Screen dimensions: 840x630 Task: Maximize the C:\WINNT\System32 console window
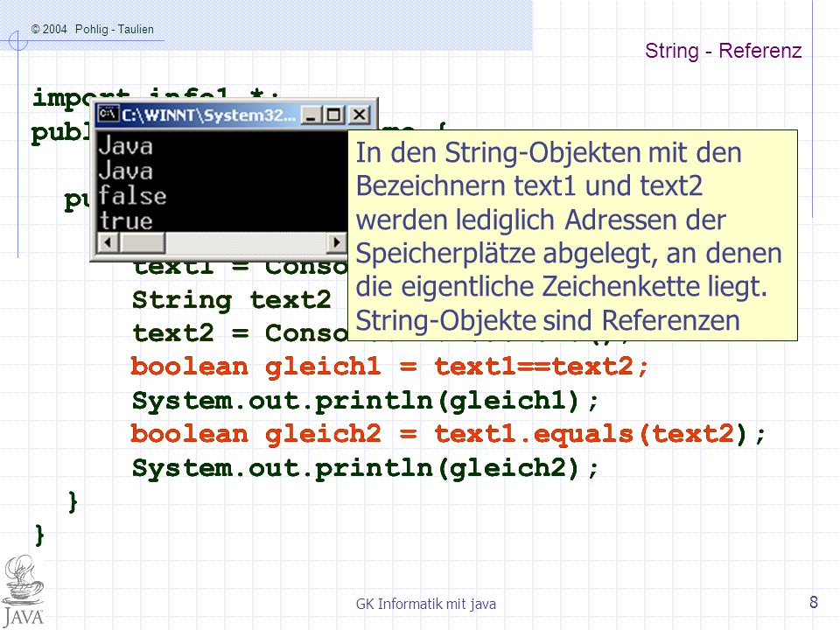(333, 115)
